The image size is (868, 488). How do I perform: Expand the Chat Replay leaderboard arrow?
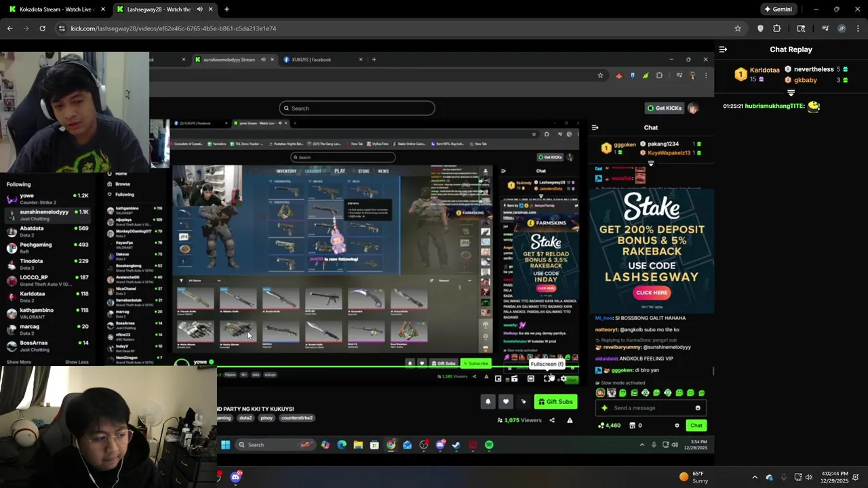point(791,92)
